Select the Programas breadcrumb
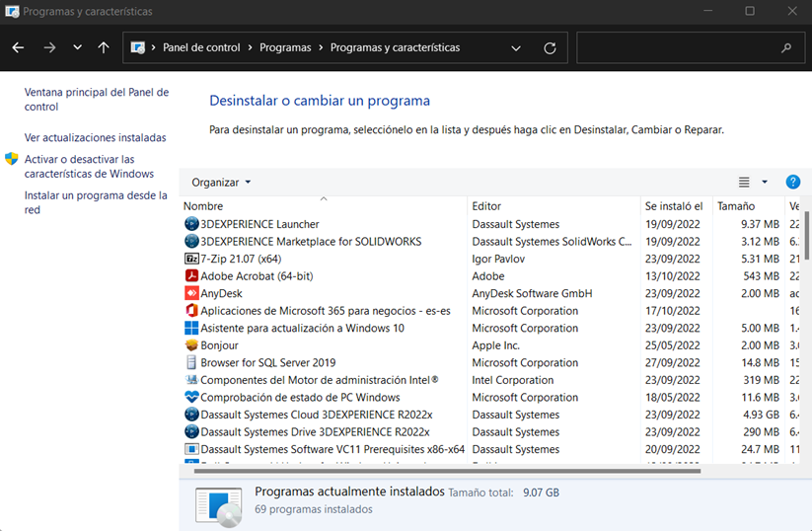The height and width of the screenshot is (531, 812). point(285,47)
